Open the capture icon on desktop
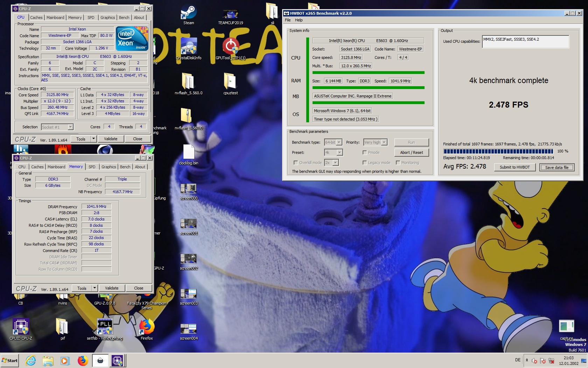588x368 pixels. coord(567,330)
